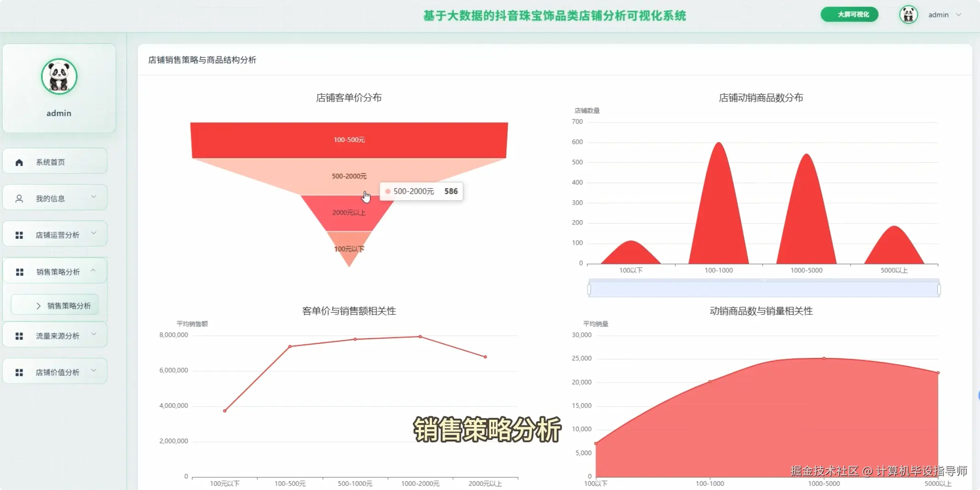Click the system title text in the header
Image resolution: width=980 pixels, height=490 pixels.
(x=554, y=16)
